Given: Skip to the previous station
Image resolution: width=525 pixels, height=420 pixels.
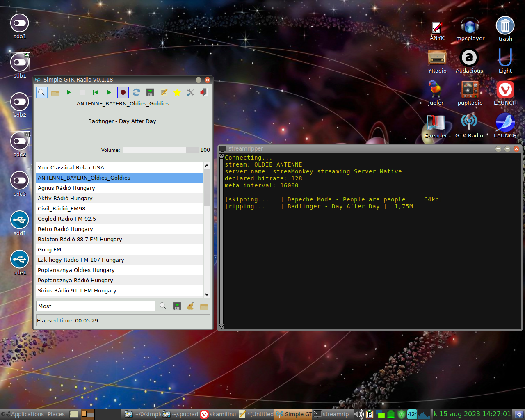Looking at the screenshot, I should 96,92.
